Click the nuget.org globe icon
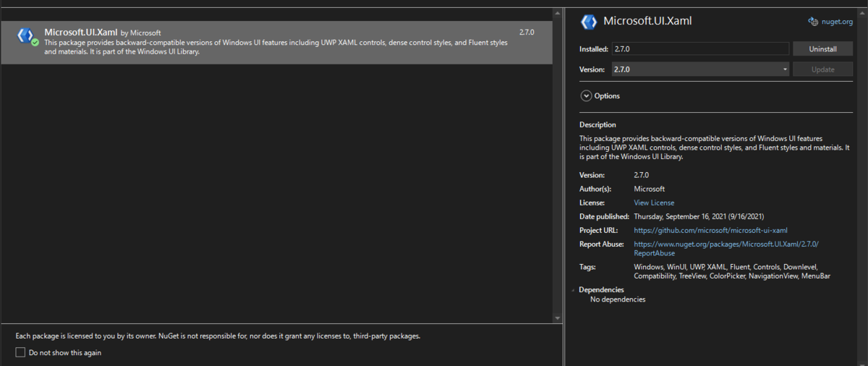Viewport: 868px width, 366px height. (813, 22)
